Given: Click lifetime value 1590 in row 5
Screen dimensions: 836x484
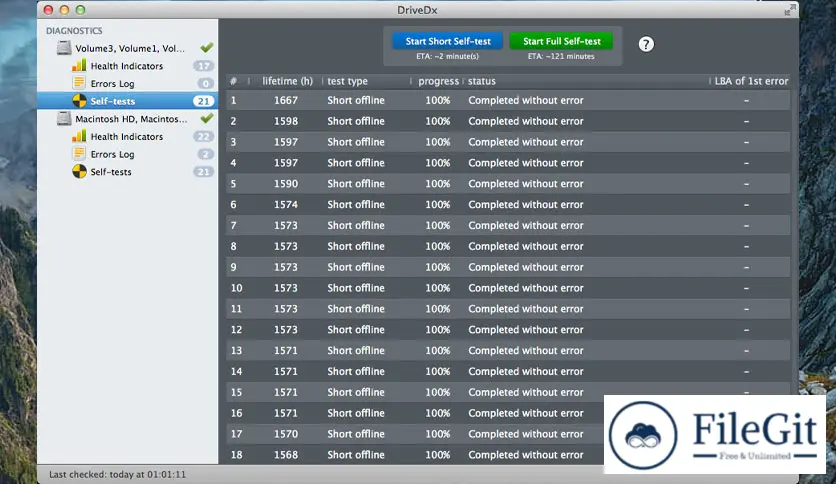Looking at the screenshot, I should 286,183.
